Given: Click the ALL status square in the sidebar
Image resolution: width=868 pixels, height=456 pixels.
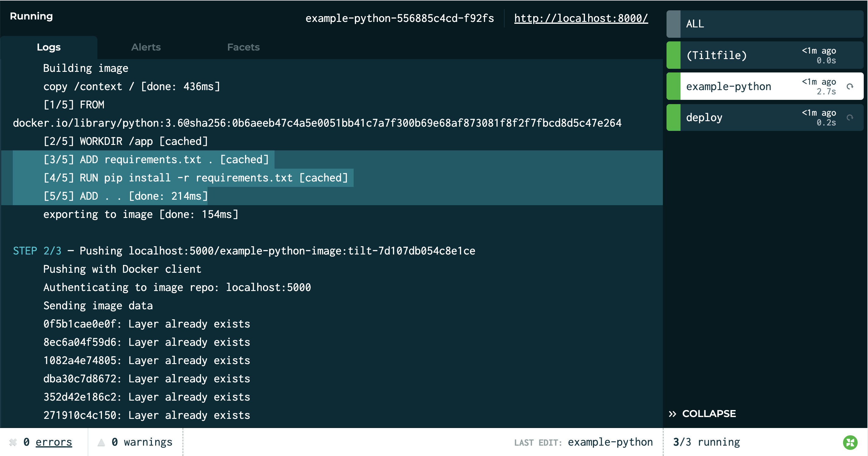Looking at the screenshot, I should [x=673, y=24].
